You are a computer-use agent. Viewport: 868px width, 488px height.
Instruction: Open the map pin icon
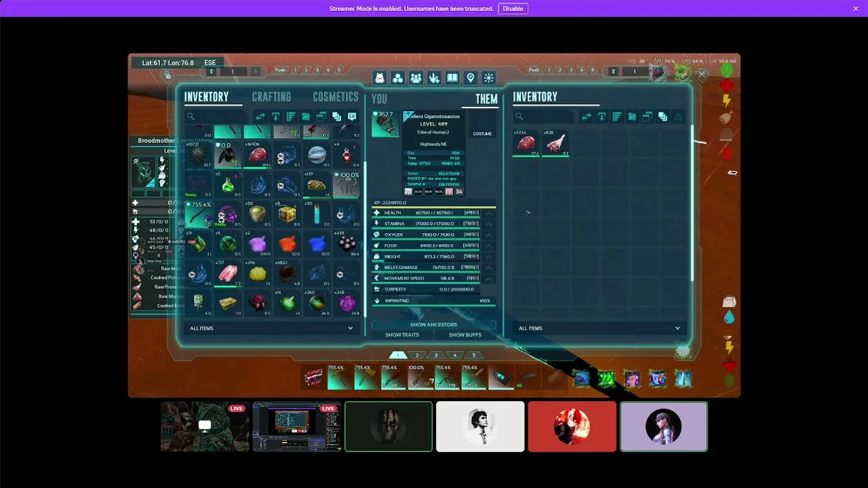pos(471,78)
